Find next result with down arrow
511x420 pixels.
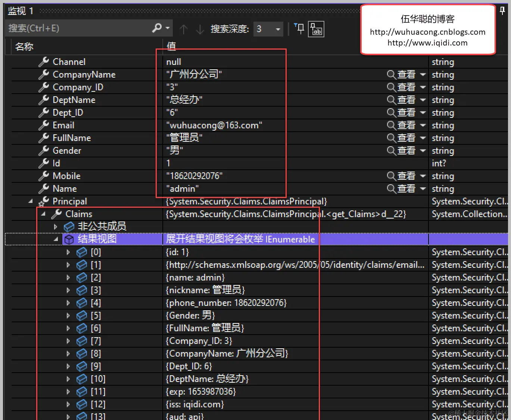200,29
